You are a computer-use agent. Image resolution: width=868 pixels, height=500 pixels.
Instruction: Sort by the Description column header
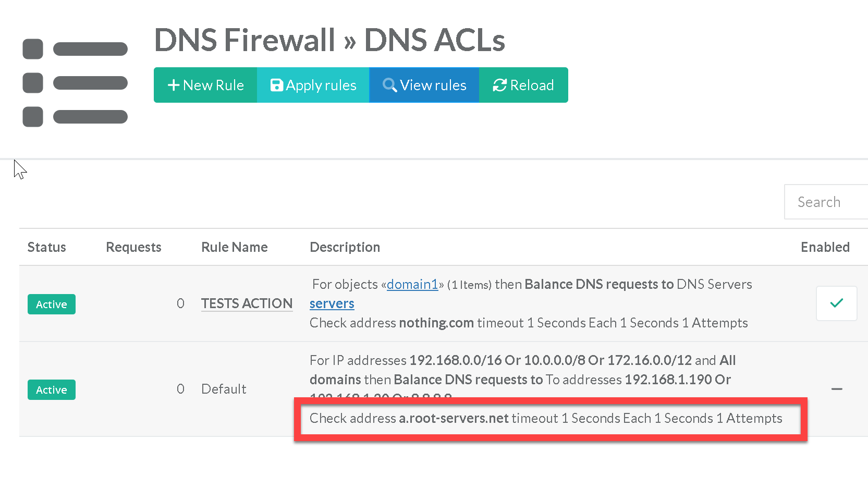(x=345, y=247)
